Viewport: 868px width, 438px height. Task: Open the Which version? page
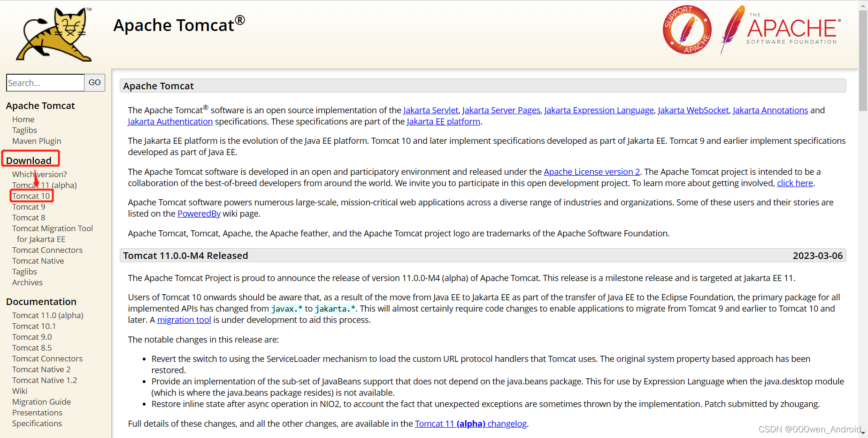point(39,174)
